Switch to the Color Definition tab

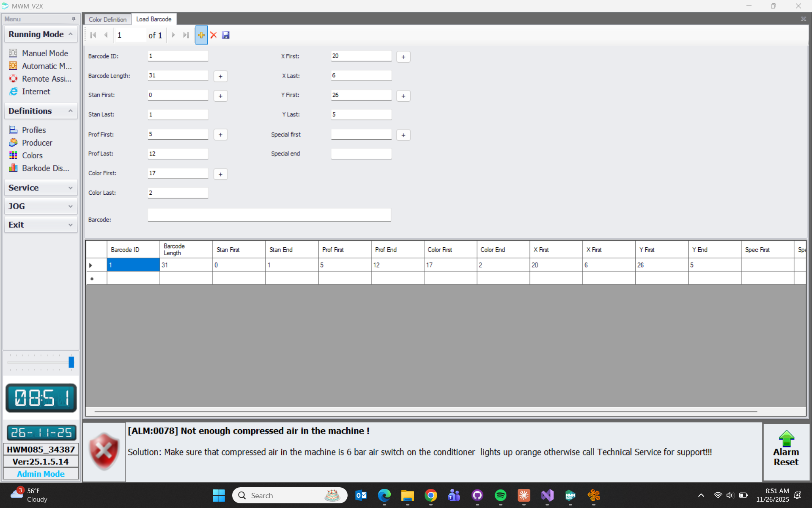point(107,19)
